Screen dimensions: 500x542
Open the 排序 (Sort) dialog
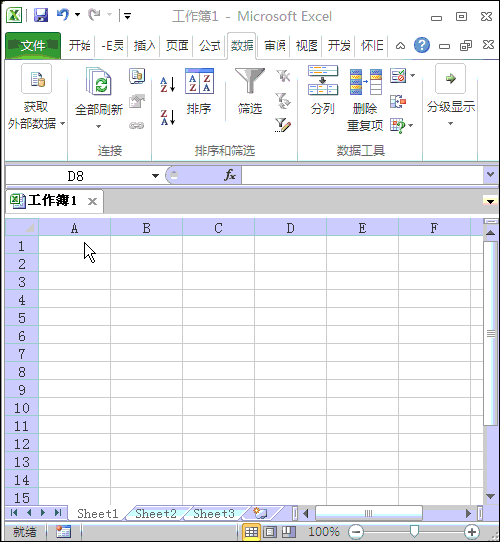coord(199,92)
